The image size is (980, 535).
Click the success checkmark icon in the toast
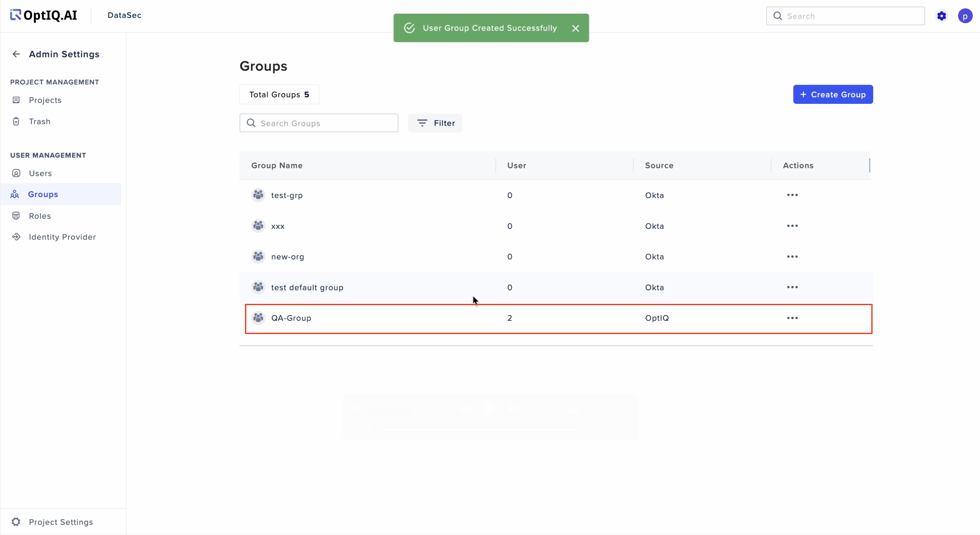point(409,28)
